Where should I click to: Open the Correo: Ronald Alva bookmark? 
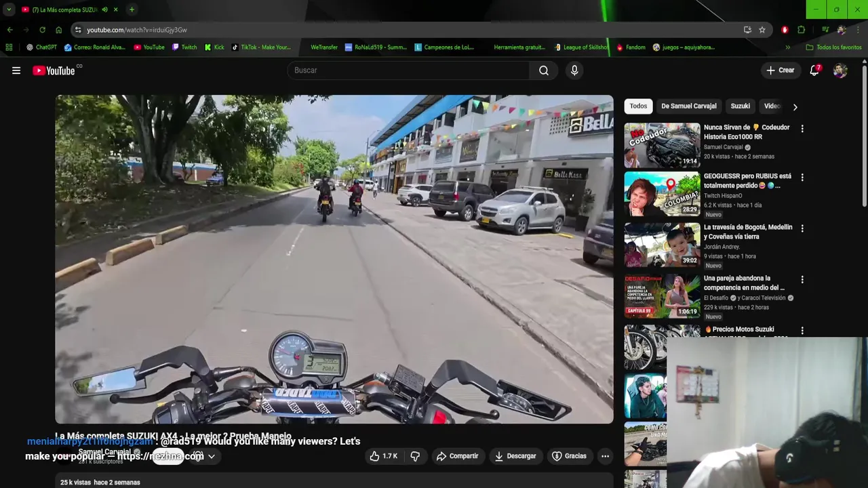point(95,47)
